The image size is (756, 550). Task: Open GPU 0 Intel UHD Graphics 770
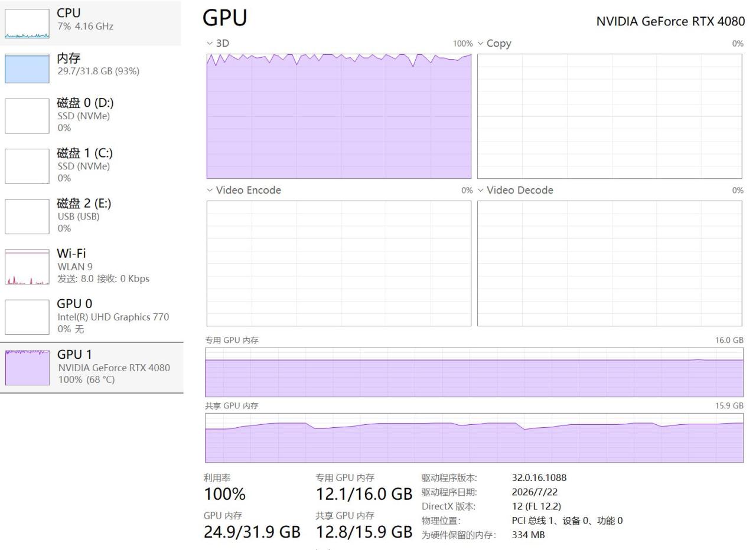(90, 316)
